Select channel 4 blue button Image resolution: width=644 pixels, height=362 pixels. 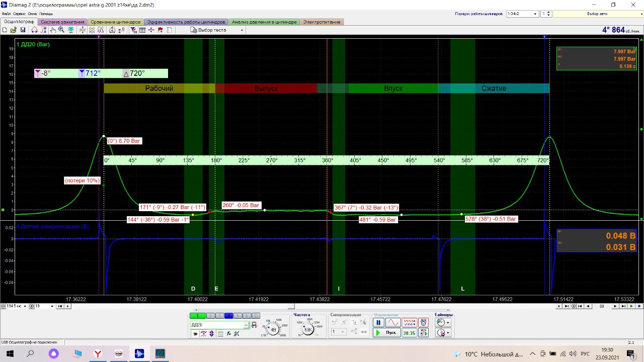pos(228,316)
